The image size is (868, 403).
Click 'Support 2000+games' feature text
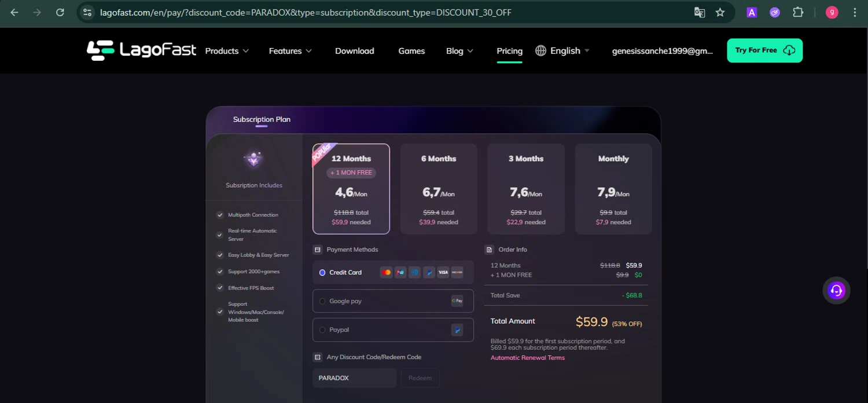coord(253,272)
